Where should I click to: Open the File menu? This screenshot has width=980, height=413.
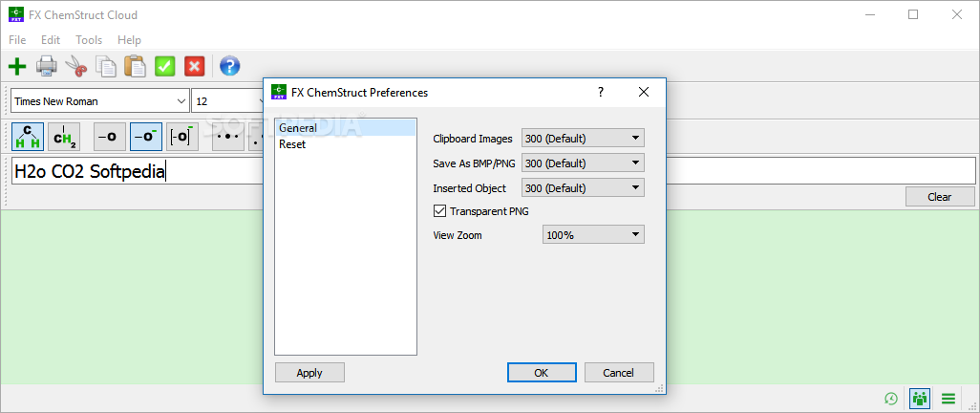tap(17, 40)
